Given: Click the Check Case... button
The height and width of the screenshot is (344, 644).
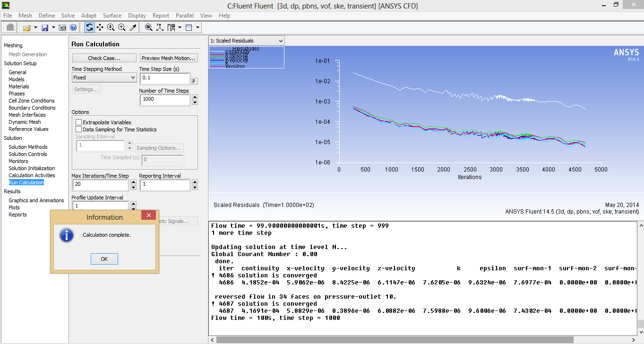Looking at the screenshot, I should tap(104, 58).
